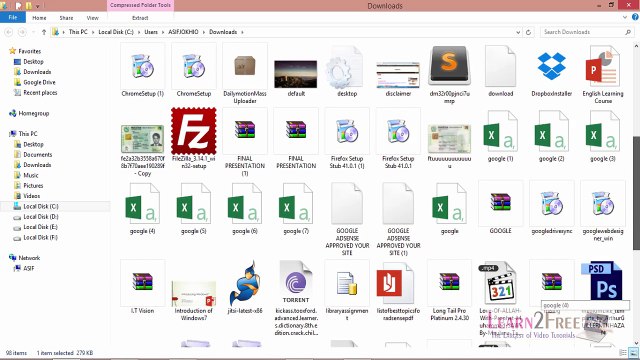Select the default image thumbnail
The width and height of the screenshot is (640, 360).
(296, 74)
